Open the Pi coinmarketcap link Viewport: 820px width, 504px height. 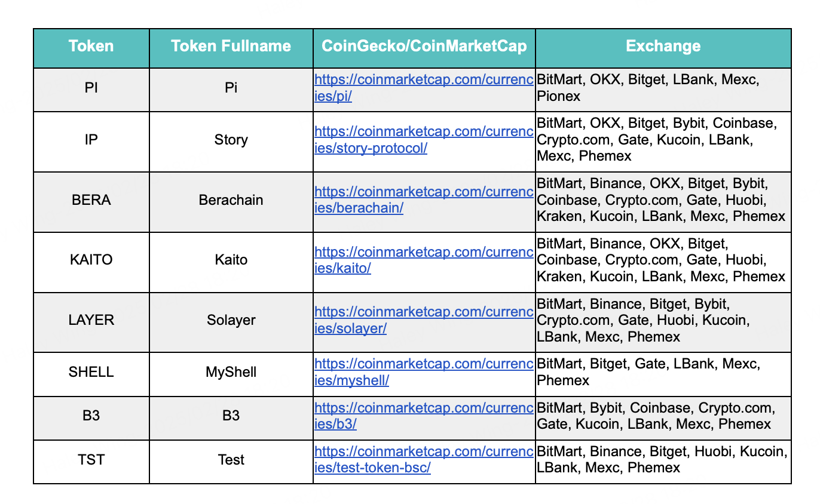pos(424,88)
